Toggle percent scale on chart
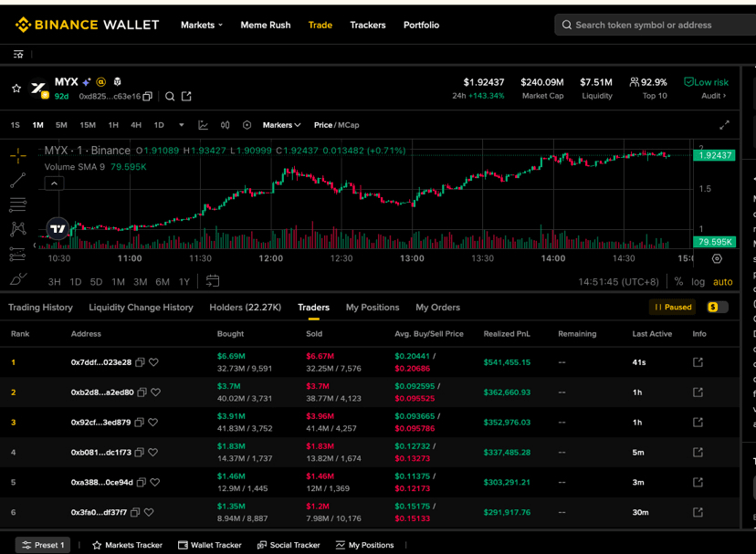Screen dimensions: 756x554 [678, 282]
